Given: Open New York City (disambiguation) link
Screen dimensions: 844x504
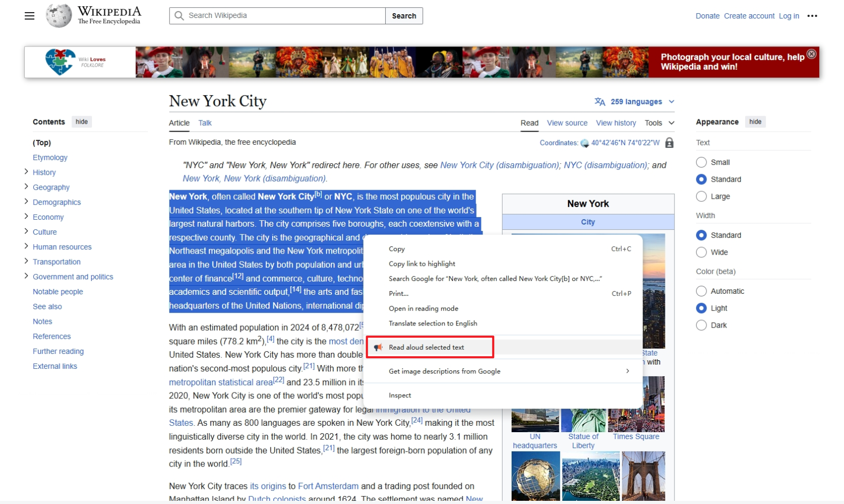Looking at the screenshot, I should tap(499, 165).
